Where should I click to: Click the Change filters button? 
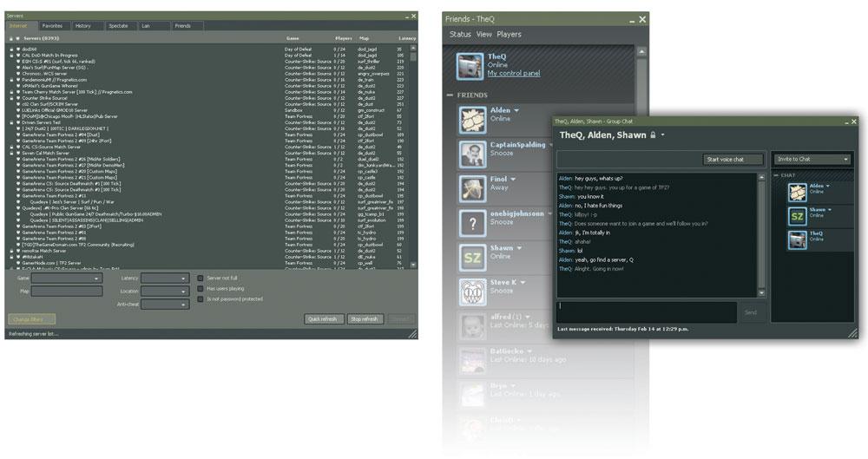31,319
